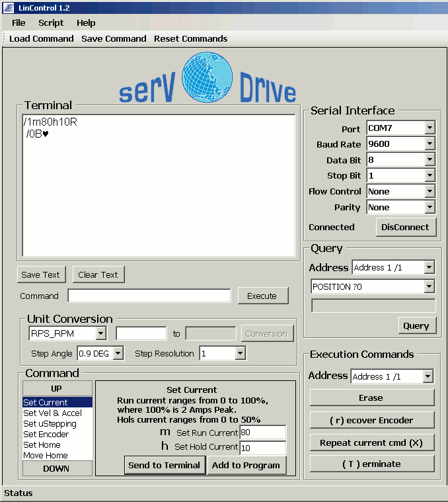The image size is (448, 502).
Task: Click the LinControl app icon in title bar
Action: [x=8, y=8]
